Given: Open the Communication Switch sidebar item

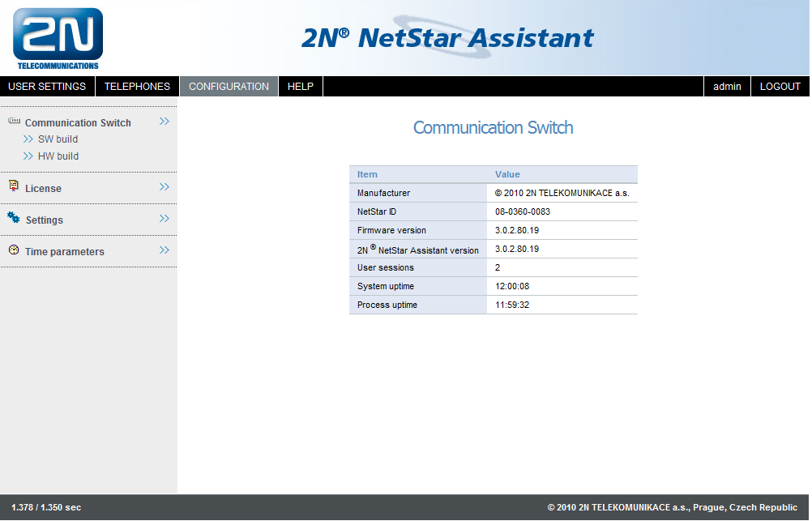Looking at the screenshot, I should pyautogui.click(x=78, y=122).
